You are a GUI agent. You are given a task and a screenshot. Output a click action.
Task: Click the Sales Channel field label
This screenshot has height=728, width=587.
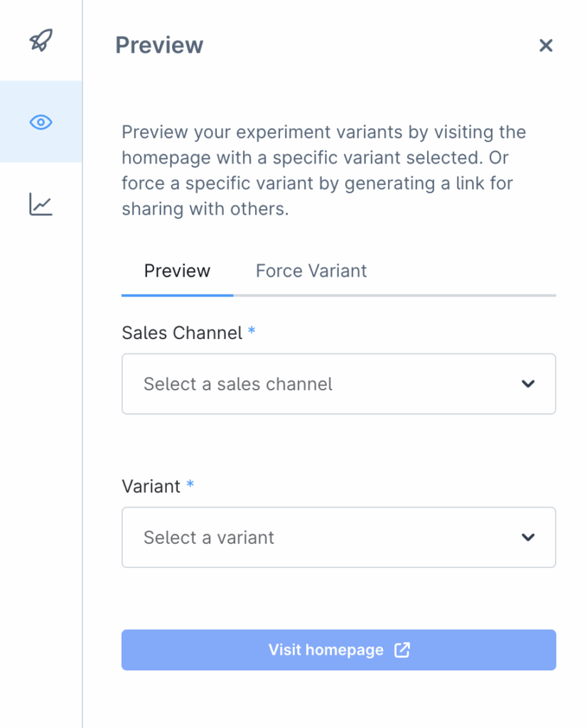[x=182, y=333]
